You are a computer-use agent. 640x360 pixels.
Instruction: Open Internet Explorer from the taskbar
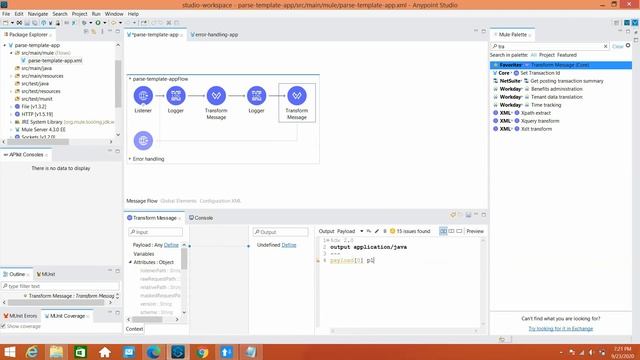[32, 352]
